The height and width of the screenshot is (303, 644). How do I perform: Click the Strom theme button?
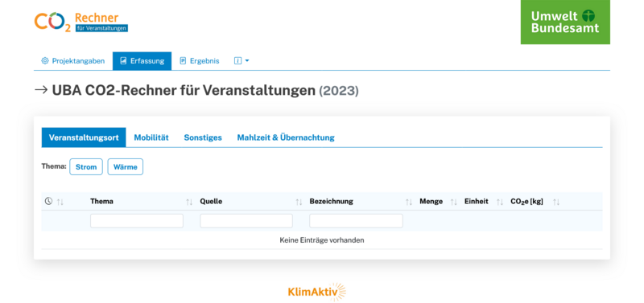86,167
